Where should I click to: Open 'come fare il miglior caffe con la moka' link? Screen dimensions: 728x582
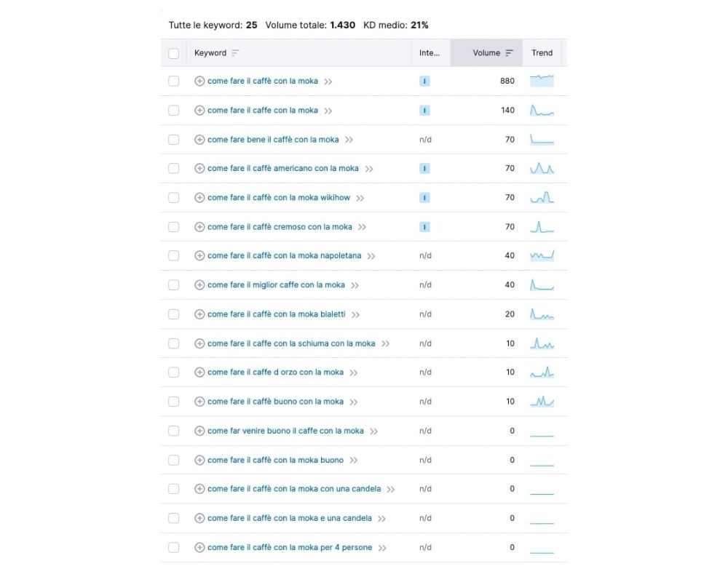tap(276, 285)
